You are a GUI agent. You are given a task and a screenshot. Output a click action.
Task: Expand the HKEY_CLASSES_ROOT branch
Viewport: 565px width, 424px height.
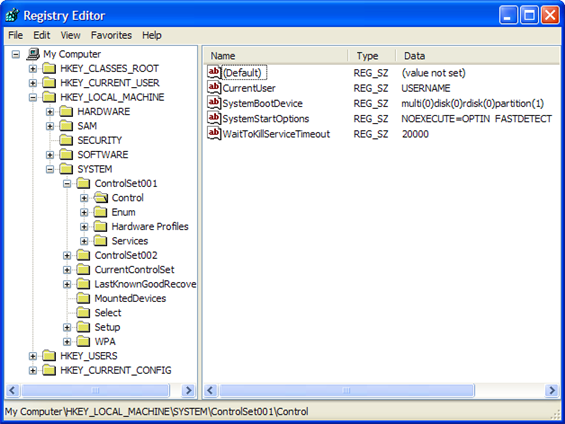[32, 68]
